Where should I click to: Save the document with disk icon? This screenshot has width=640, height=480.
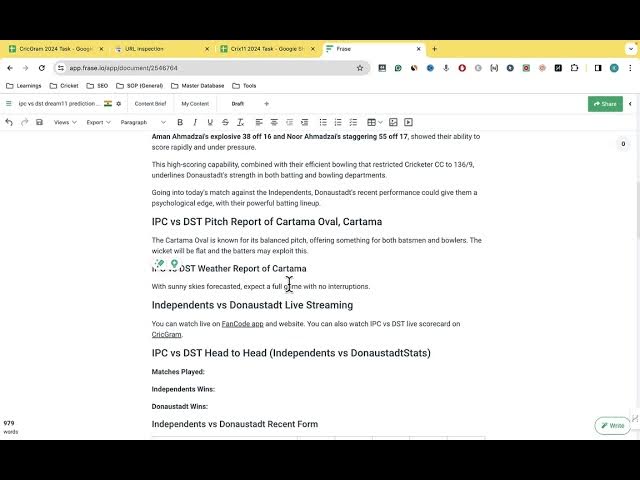point(39,122)
